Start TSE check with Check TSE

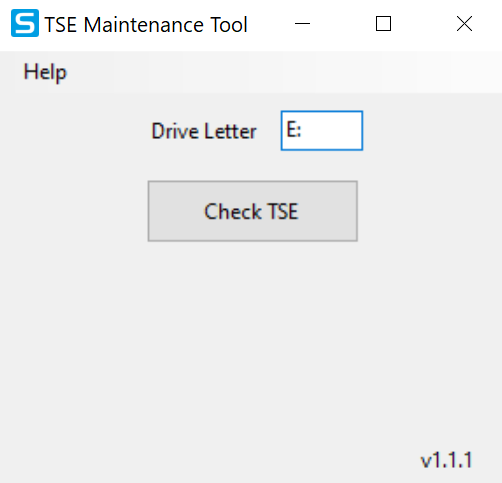click(253, 211)
